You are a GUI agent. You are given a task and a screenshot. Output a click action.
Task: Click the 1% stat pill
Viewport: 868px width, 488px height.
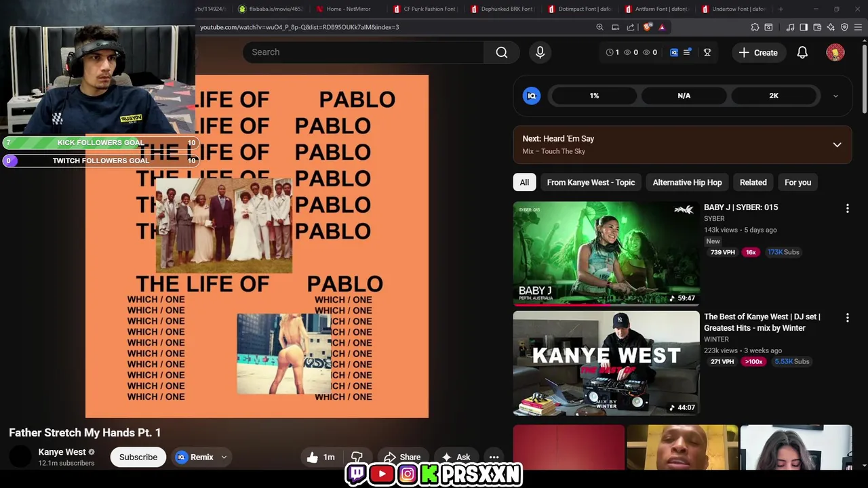594,96
